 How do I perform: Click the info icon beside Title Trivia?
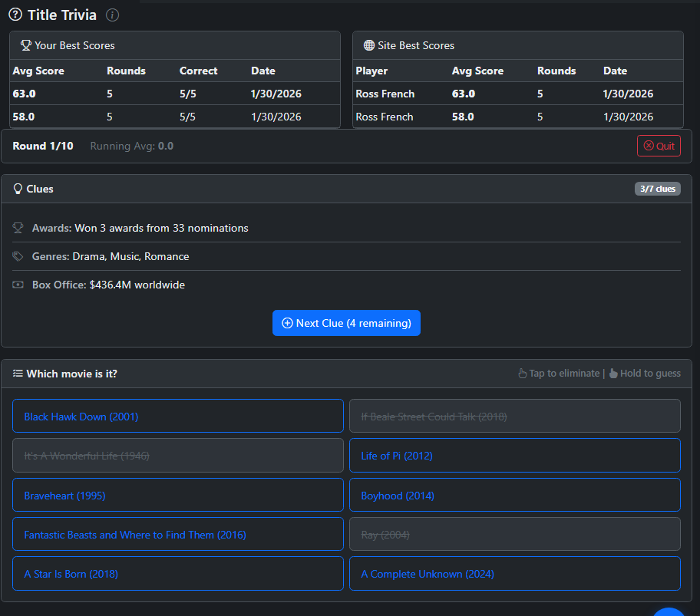pyautogui.click(x=112, y=15)
